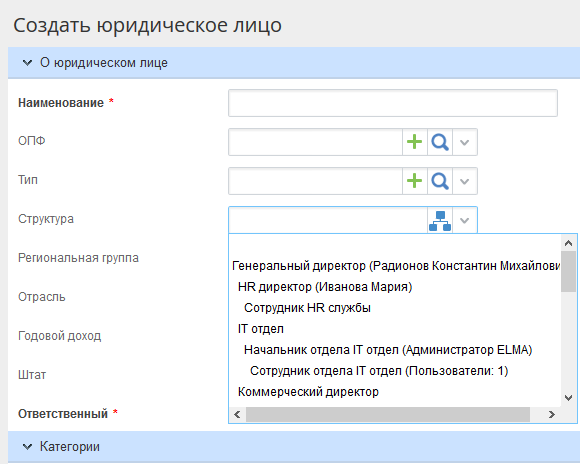This screenshot has width=580, height=464.
Task: Open the organization structure tree icon
Action: [x=440, y=221]
